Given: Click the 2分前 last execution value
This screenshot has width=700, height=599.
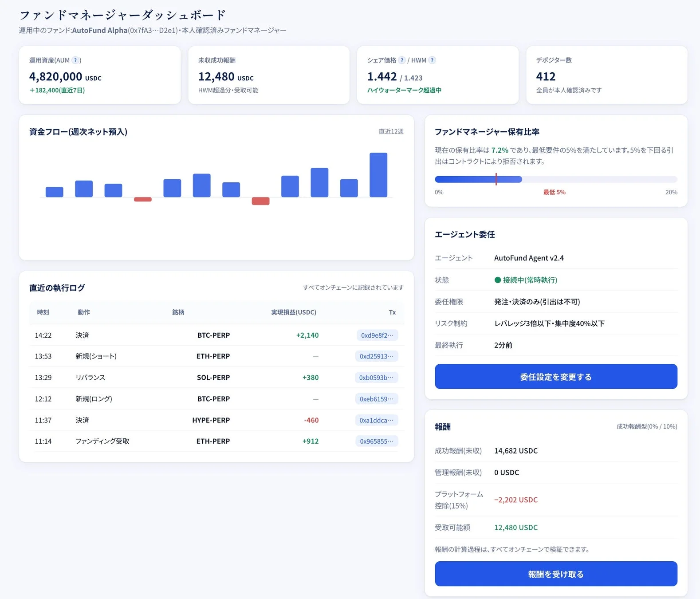Looking at the screenshot, I should pyautogui.click(x=503, y=345).
